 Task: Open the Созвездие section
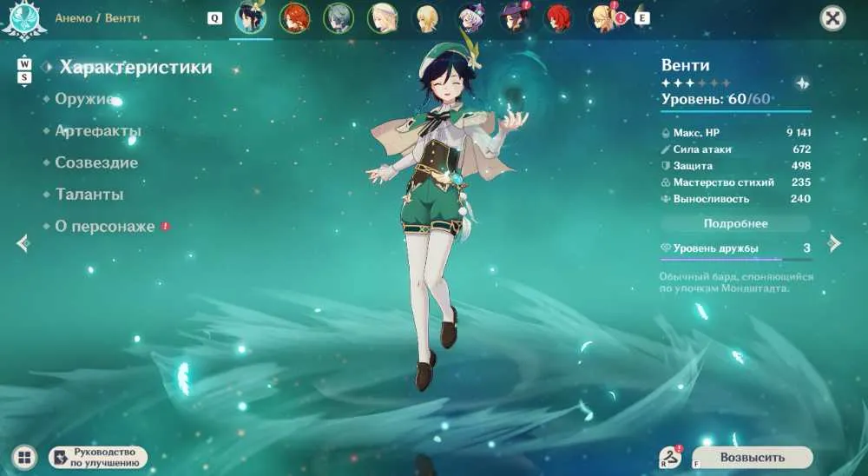coord(96,163)
